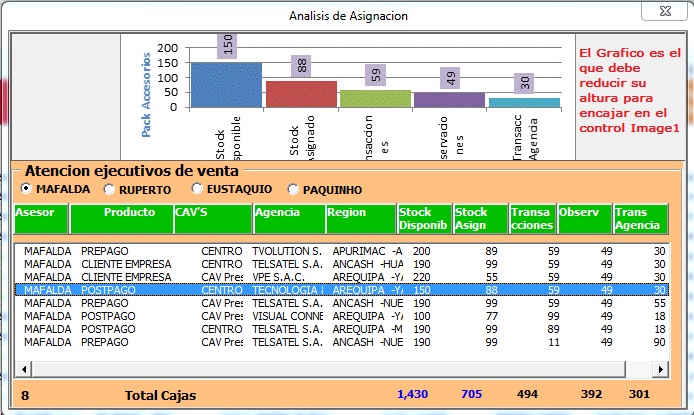Viewport: 694px width, 415px height.
Task: Click the blue Stock Disponible bar labeled 150
Action: click(226, 85)
